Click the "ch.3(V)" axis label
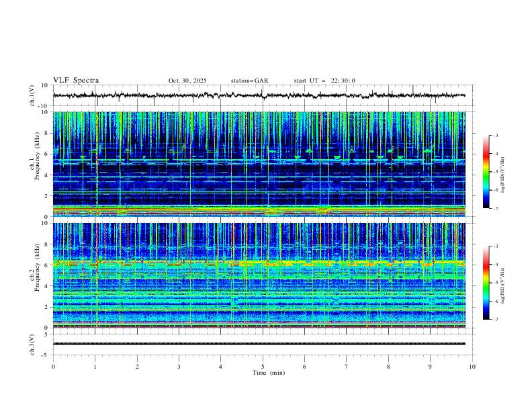532x411 pixels. click(x=32, y=345)
